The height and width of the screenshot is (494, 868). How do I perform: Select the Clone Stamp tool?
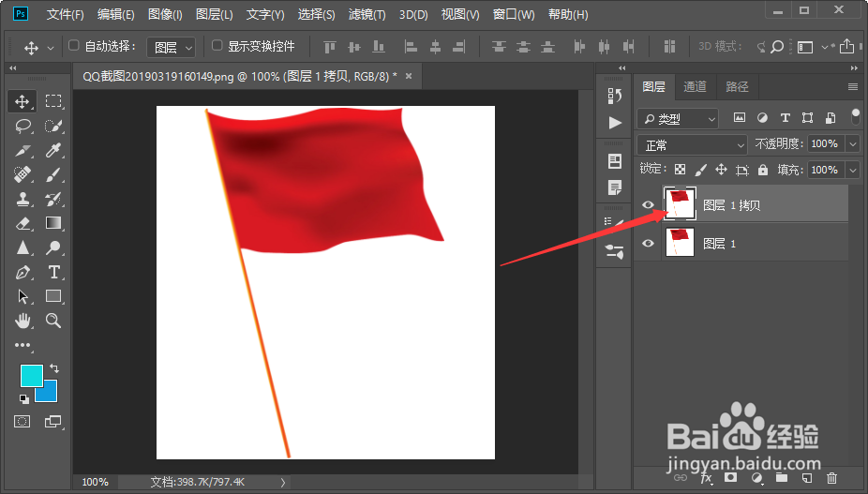pos(22,199)
